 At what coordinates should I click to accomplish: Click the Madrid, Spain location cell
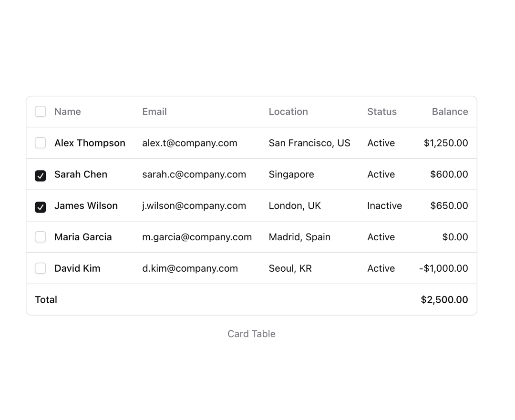tap(299, 237)
